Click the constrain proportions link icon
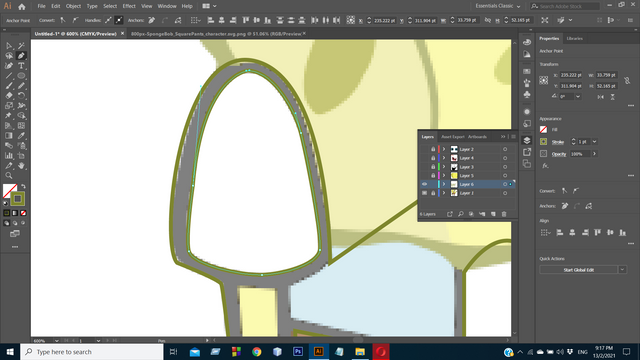This screenshot has height=360, width=640. tap(627, 80)
